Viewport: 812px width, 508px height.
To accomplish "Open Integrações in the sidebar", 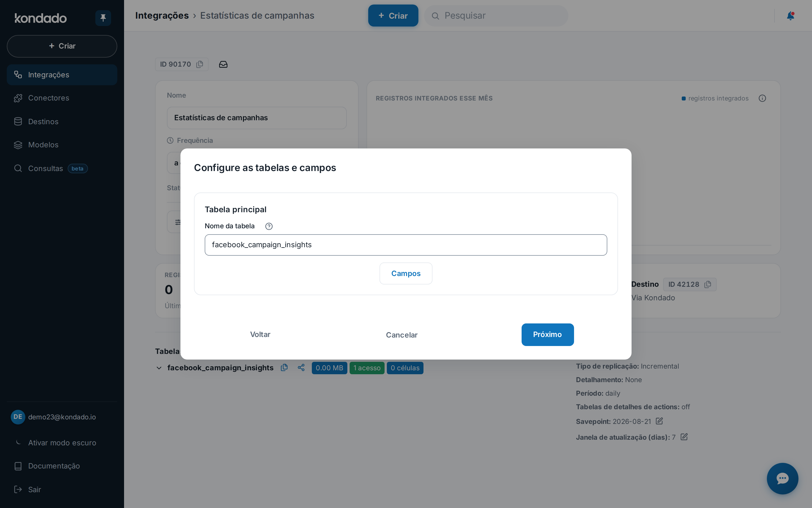I will [x=62, y=75].
